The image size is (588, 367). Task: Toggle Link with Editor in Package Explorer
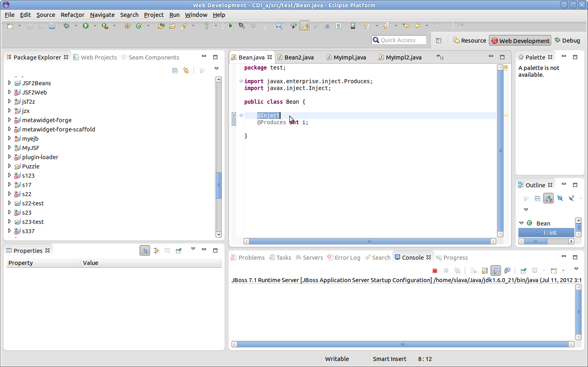pyautogui.click(x=186, y=70)
